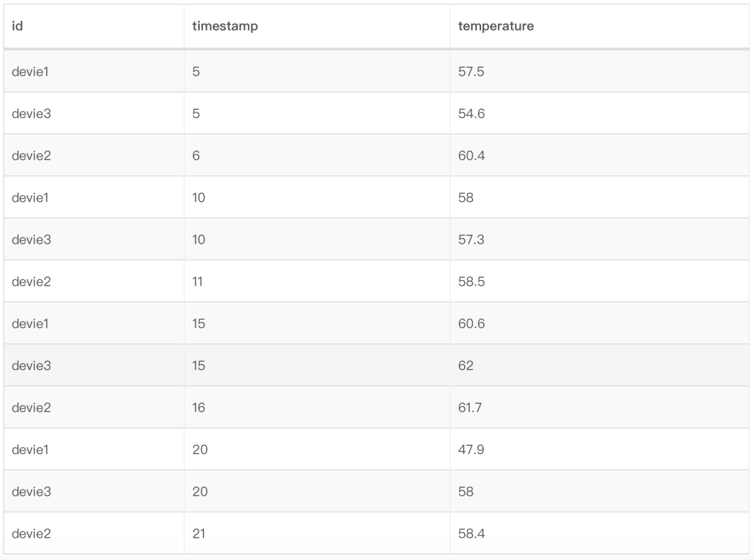Click the temperature cell showing 57.5

(x=471, y=71)
